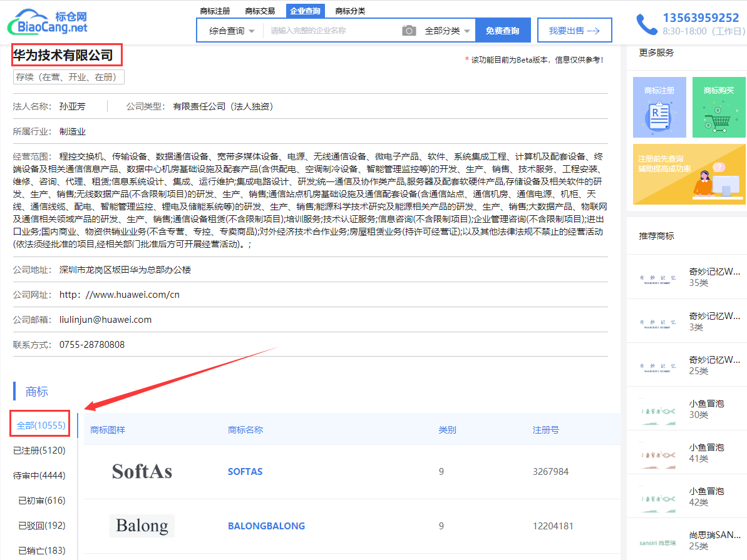This screenshot has height=560, width=747.
Task: Open the 奇妙记忆 25类 trademark thumbnail
Action: click(657, 368)
